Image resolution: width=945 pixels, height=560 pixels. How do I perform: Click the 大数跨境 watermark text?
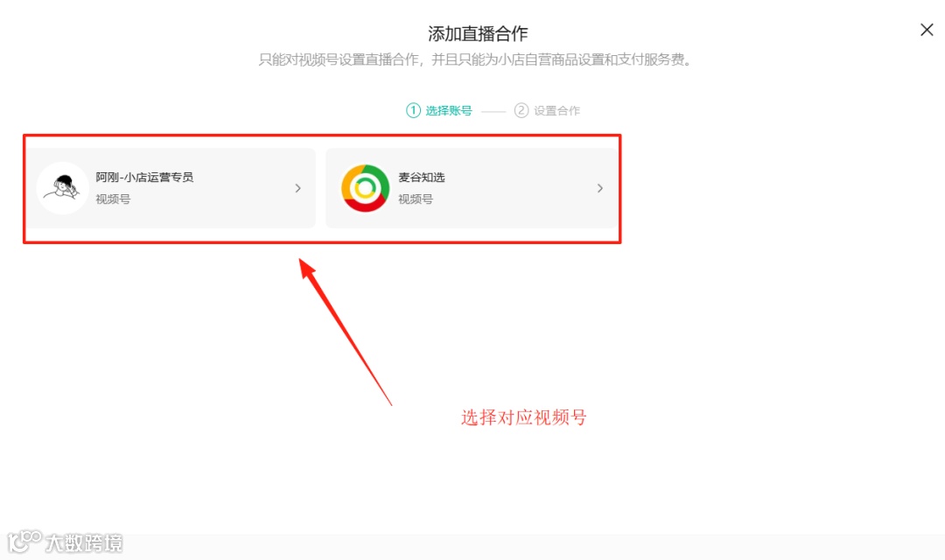84,543
